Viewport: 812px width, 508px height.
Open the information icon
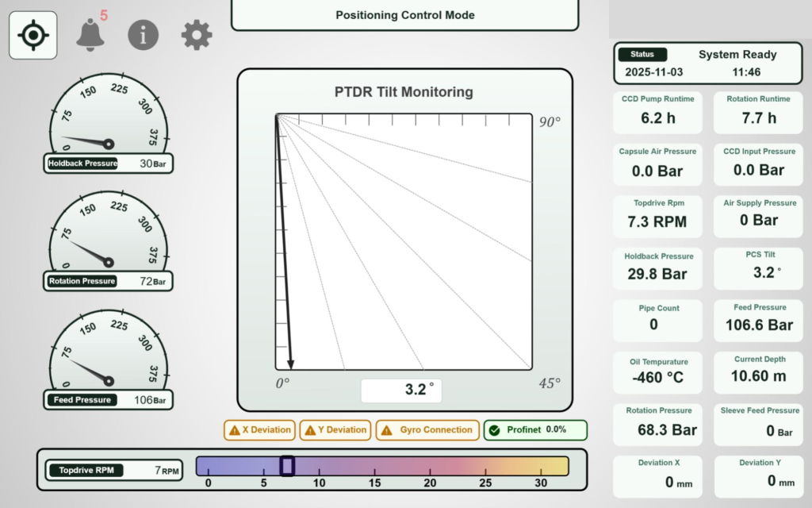point(143,35)
